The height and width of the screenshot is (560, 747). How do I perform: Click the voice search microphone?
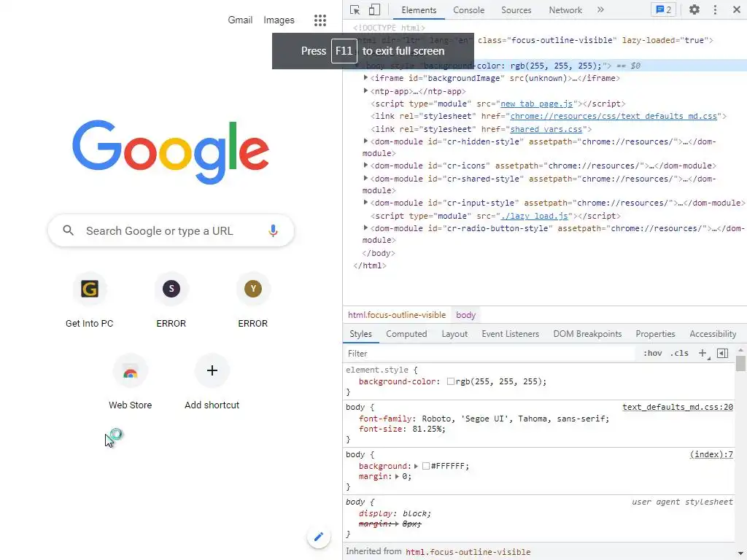(x=273, y=231)
